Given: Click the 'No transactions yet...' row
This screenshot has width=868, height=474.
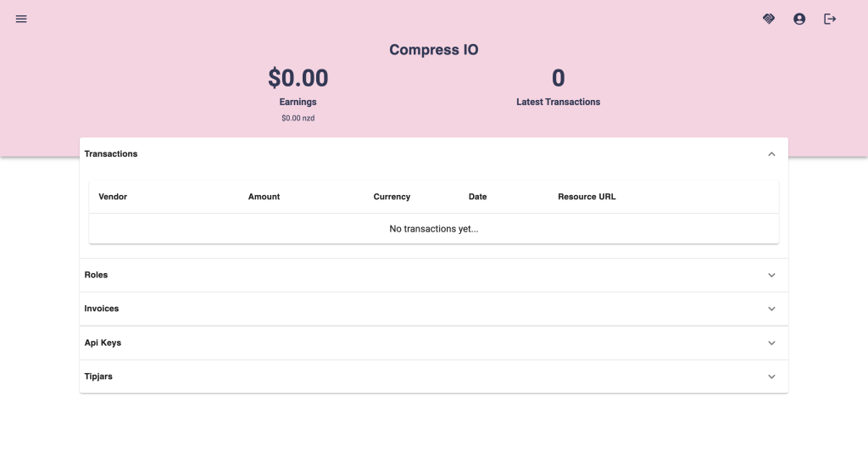Looking at the screenshot, I should pyautogui.click(x=433, y=229).
